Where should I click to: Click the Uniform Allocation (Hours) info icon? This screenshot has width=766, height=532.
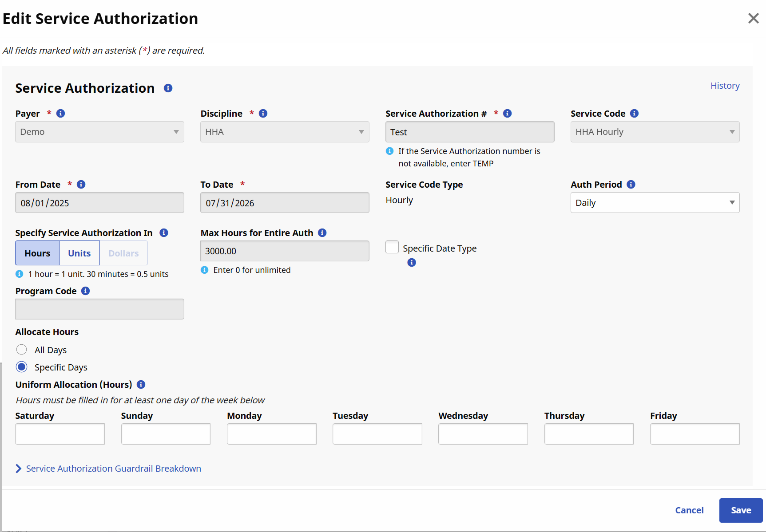pyautogui.click(x=141, y=384)
